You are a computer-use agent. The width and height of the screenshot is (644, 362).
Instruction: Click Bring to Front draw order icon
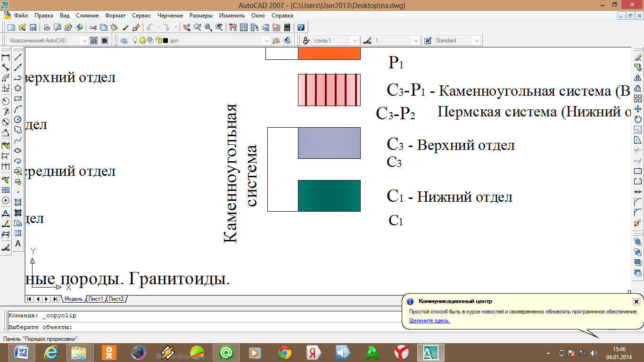(638, 242)
